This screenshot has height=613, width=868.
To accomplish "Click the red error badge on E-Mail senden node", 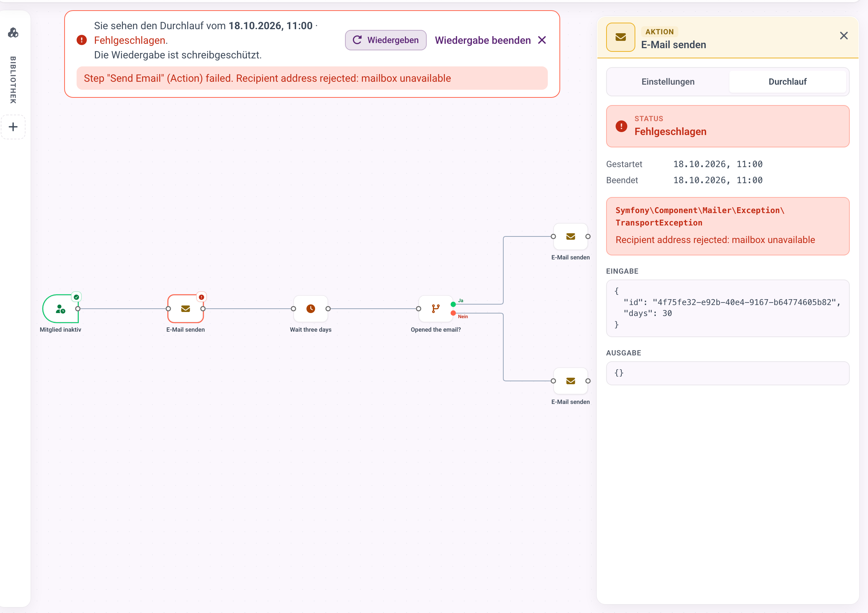I will click(201, 297).
